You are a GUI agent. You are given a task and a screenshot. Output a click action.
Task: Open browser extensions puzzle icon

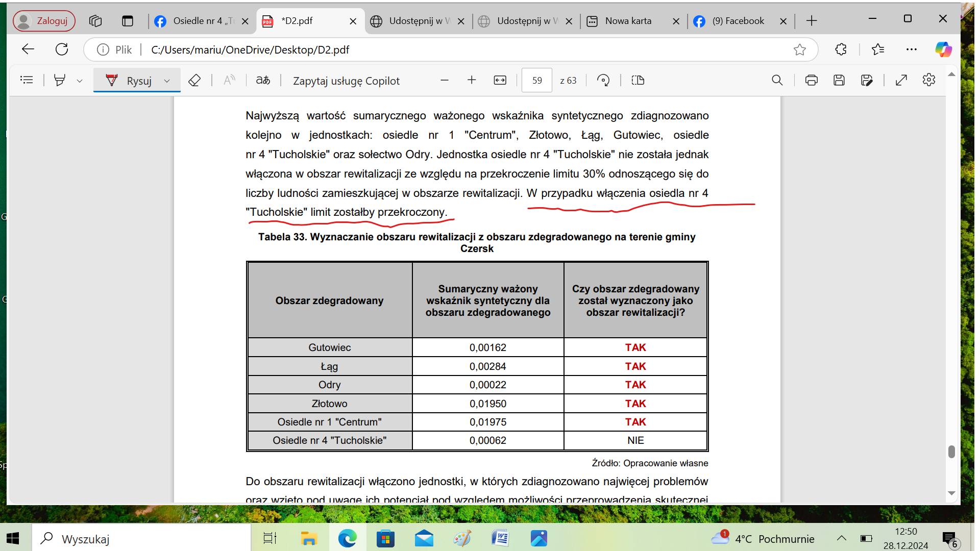pos(841,49)
